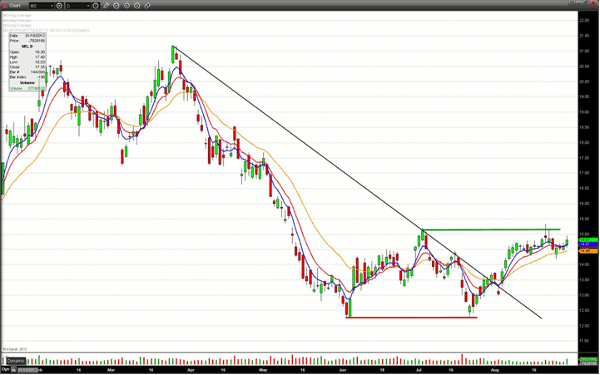This screenshot has height=375, width=600.
Task: Click the Aug label on time axis
Action: coord(495,370)
